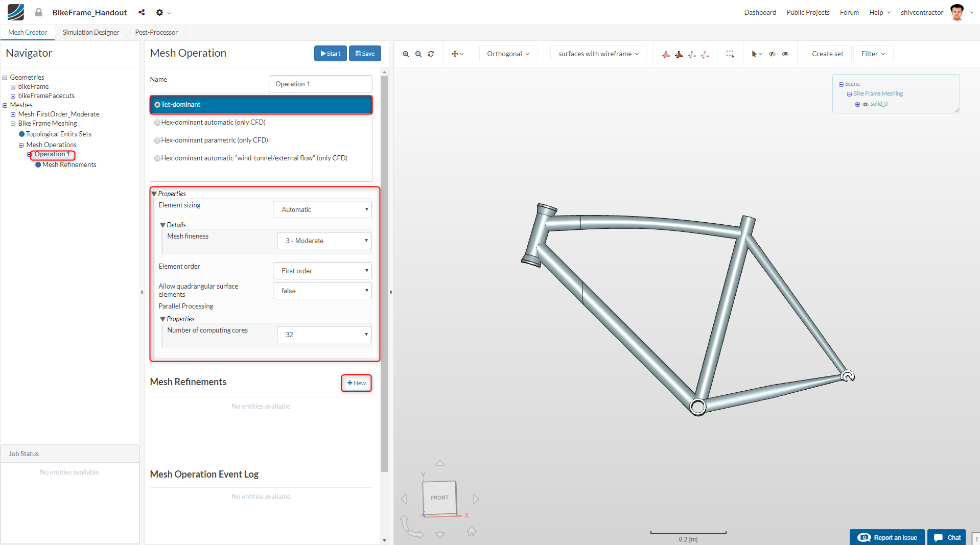Rotate the view cube downward
The image size is (980, 545).
tap(439, 535)
